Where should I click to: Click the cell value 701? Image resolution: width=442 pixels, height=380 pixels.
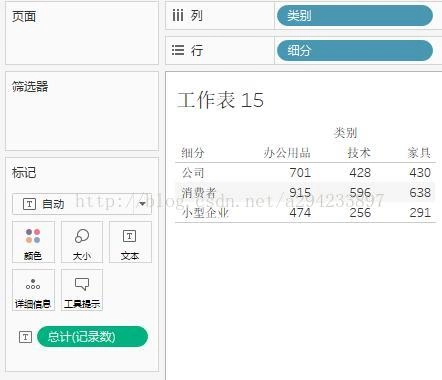[x=300, y=173]
